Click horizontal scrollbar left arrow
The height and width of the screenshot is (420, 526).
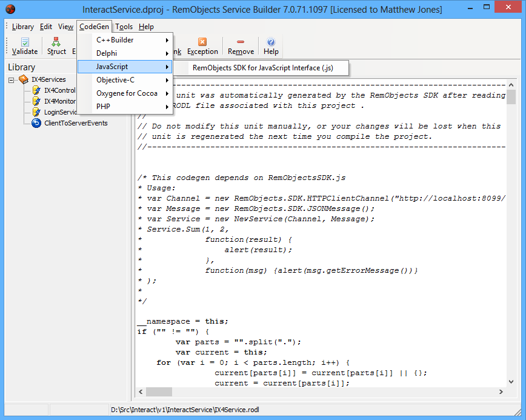pyautogui.click(x=141, y=392)
